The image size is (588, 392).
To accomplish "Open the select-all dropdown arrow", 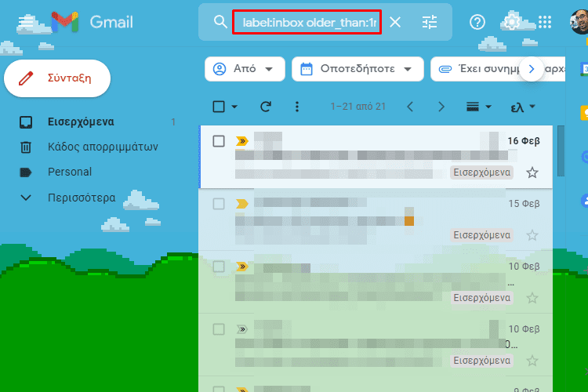I will pos(234,107).
